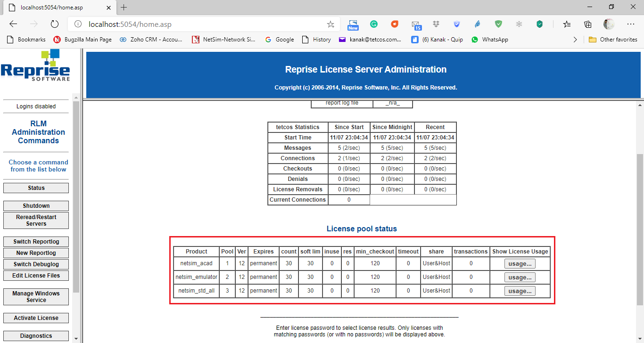The height and width of the screenshot is (343, 644).
Task: Click the forward navigation arrow
Action: (34, 24)
